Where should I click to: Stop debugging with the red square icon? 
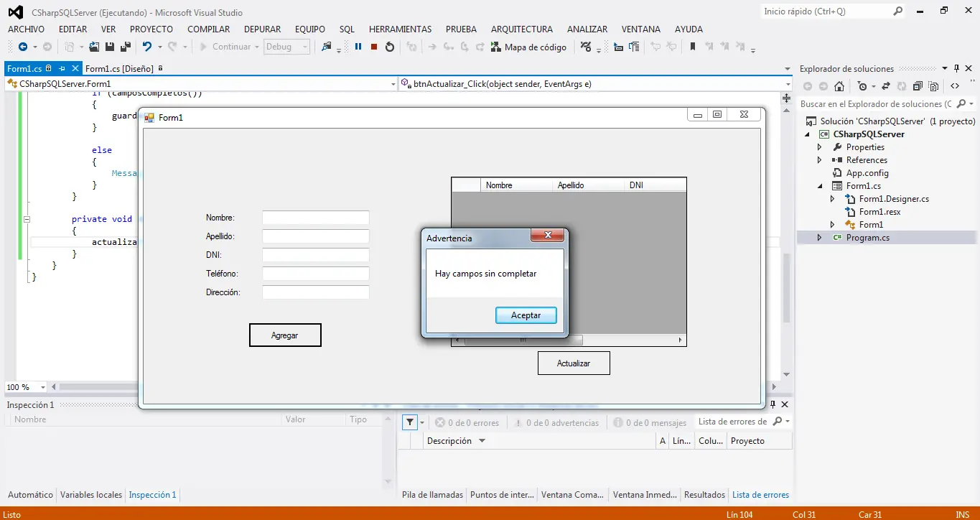374,47
